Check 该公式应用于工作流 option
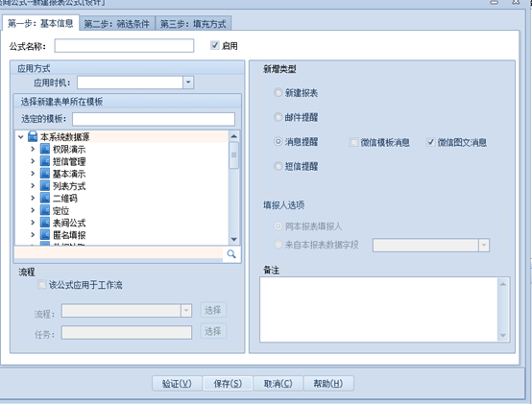The width and height of the screenshot is (532, 404). (x=41, y=284)
